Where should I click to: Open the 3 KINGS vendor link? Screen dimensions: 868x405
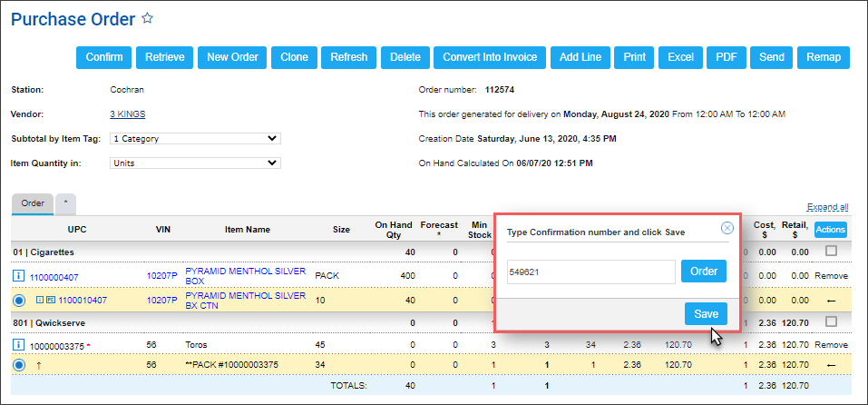(127, 114)
